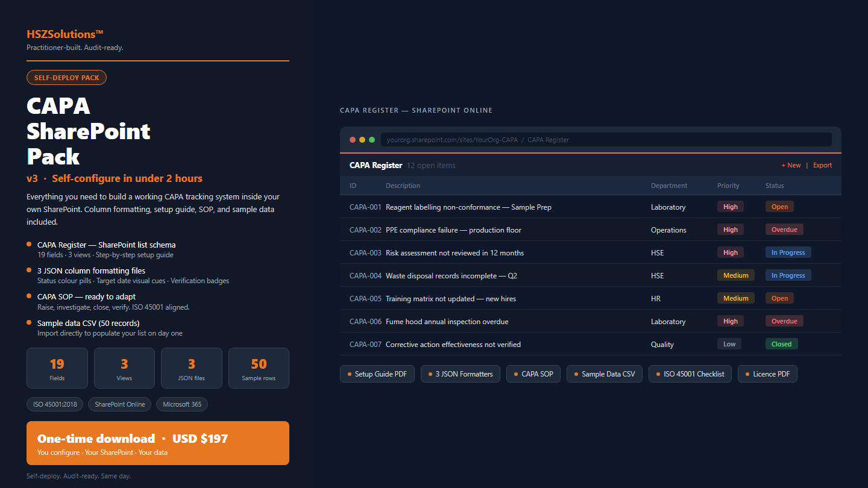Select the CAPA-001 ID cell

pos(365,207)
